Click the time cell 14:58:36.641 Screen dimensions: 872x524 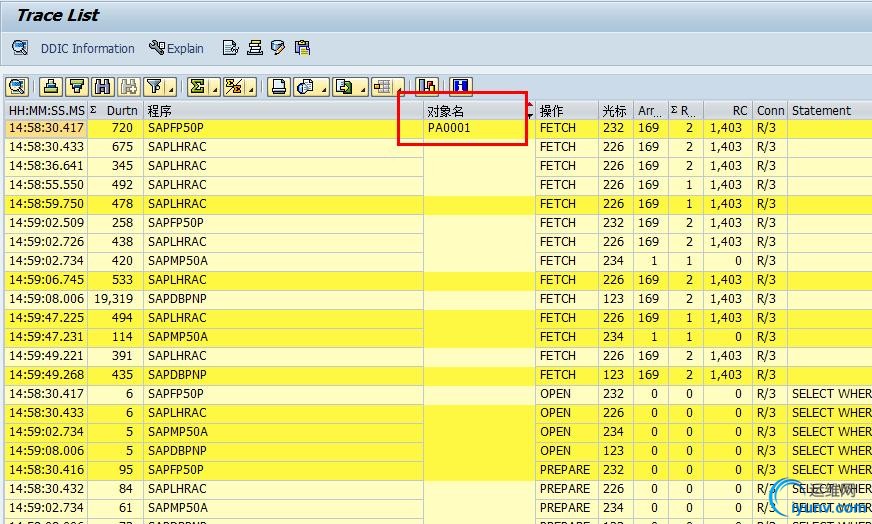(47, 166)
